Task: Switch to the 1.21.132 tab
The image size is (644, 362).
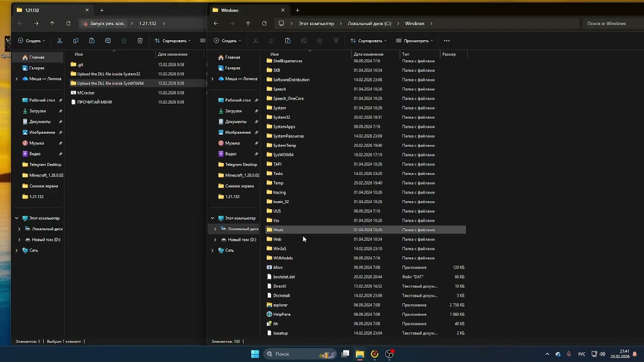Action: pyautogui.click(x=53, y=10)
